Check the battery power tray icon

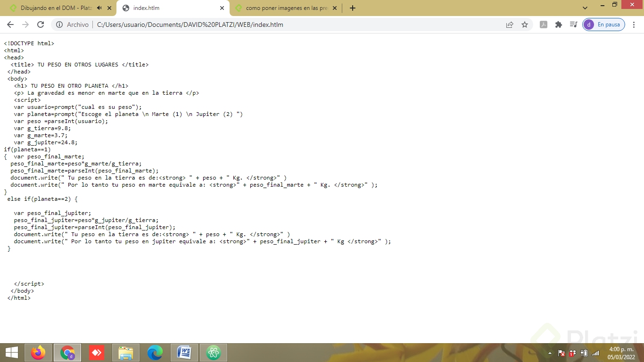(584, 353)
